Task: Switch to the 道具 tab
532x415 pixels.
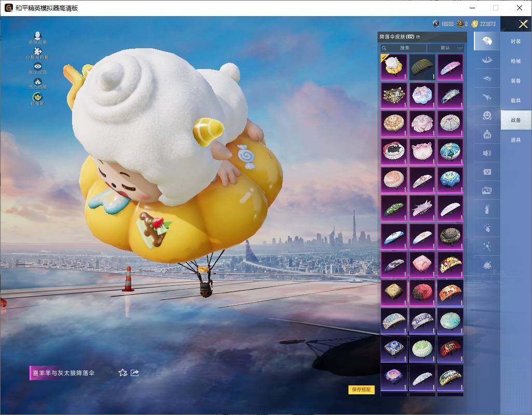Action: 516,140
